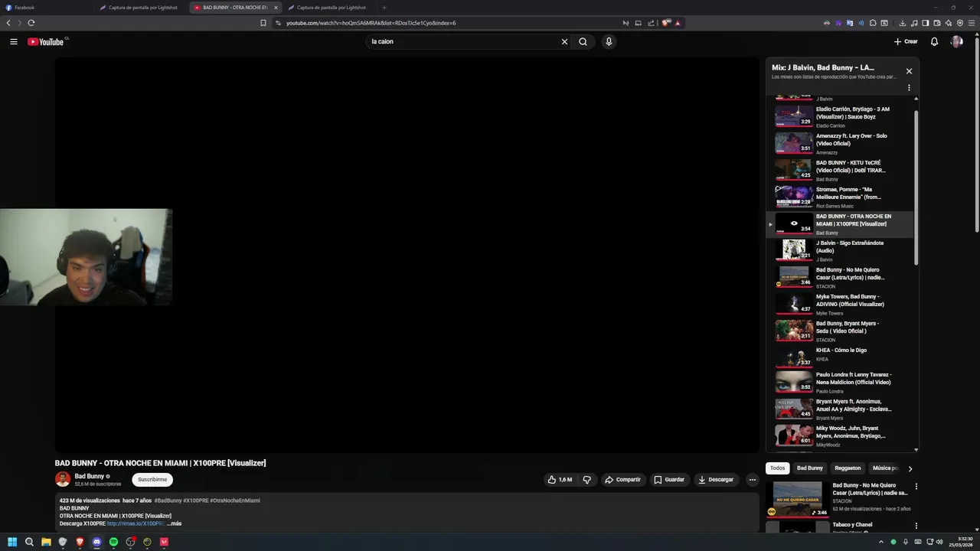980x551 pixels.
Task: Open browser downloads icon
Action: pyautogui.click(x=903, y=23)
